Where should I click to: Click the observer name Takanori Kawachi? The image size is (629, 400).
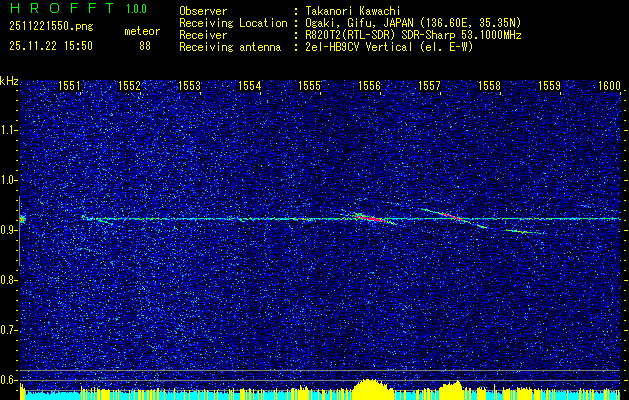point(353,11)
